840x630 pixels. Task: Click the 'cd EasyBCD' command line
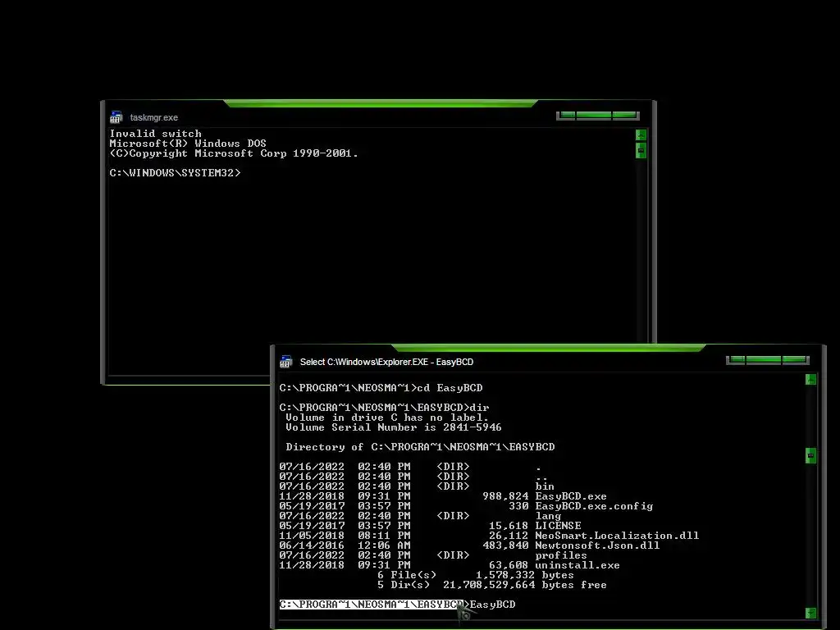[x=381, y=388]
